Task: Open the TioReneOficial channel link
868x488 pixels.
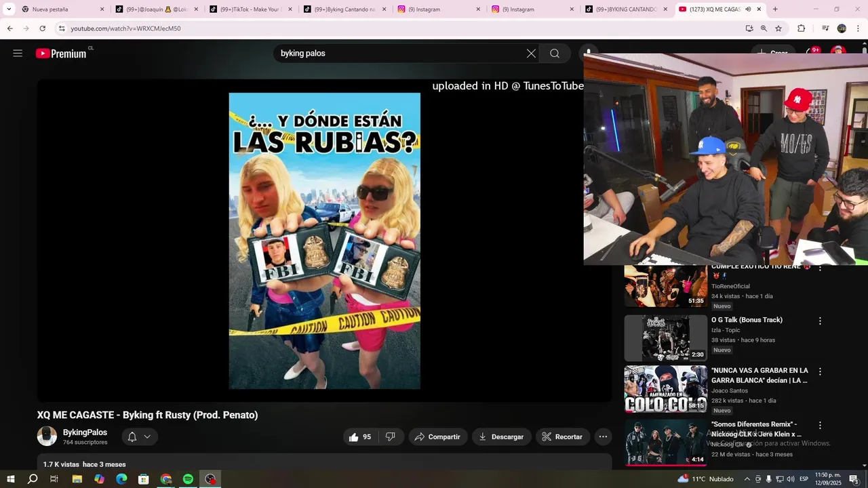Action: click(730, 287)
